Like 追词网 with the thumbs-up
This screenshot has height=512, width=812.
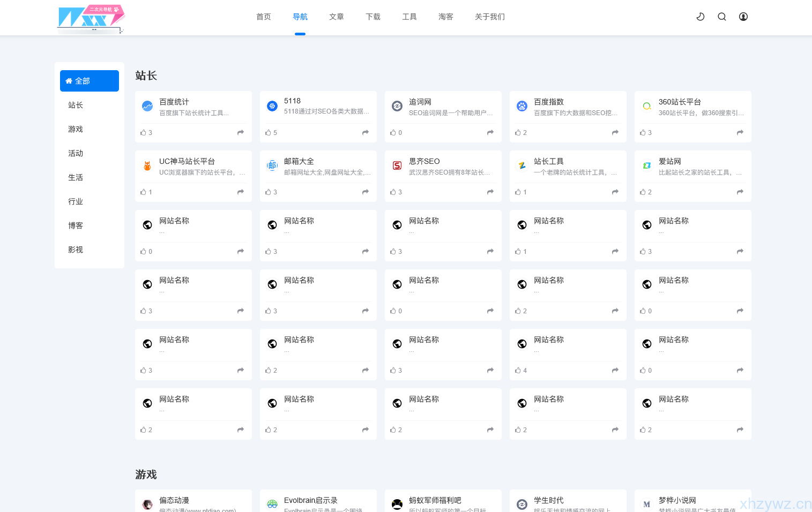[x=396, y=132]
